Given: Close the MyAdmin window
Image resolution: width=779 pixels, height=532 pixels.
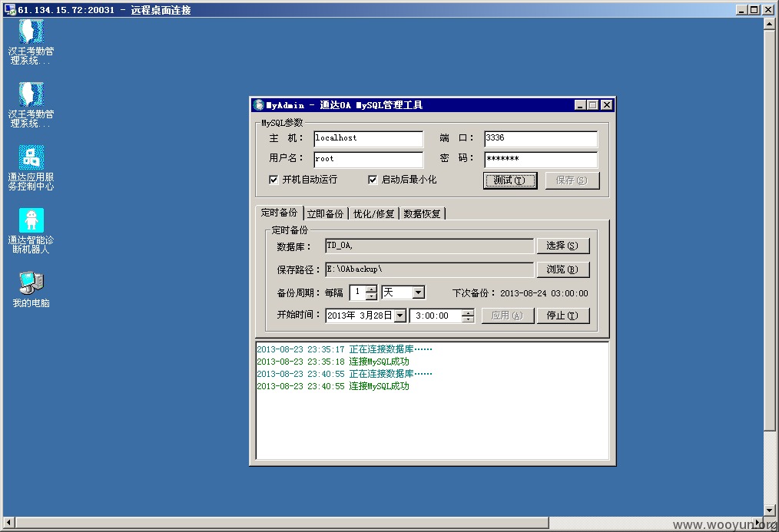Looking at the screenshot, I should pyautogui.click(x=607, y=105).
